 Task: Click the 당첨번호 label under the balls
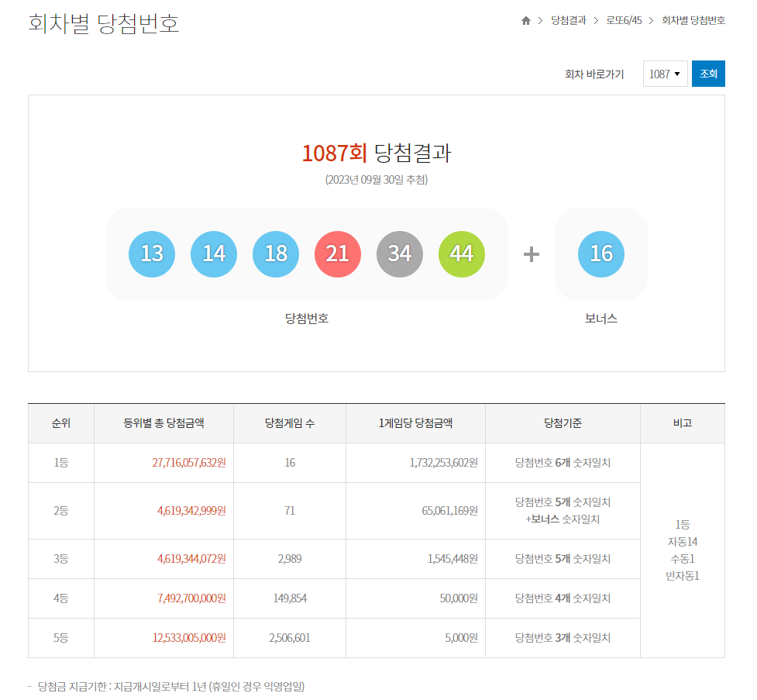[307, 319]
